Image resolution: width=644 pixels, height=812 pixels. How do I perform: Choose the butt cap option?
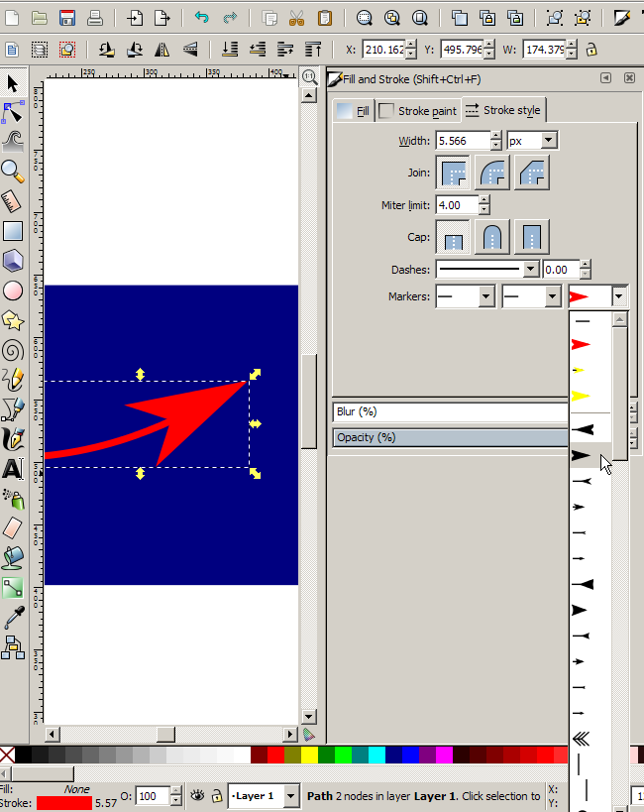click(453, 237)
